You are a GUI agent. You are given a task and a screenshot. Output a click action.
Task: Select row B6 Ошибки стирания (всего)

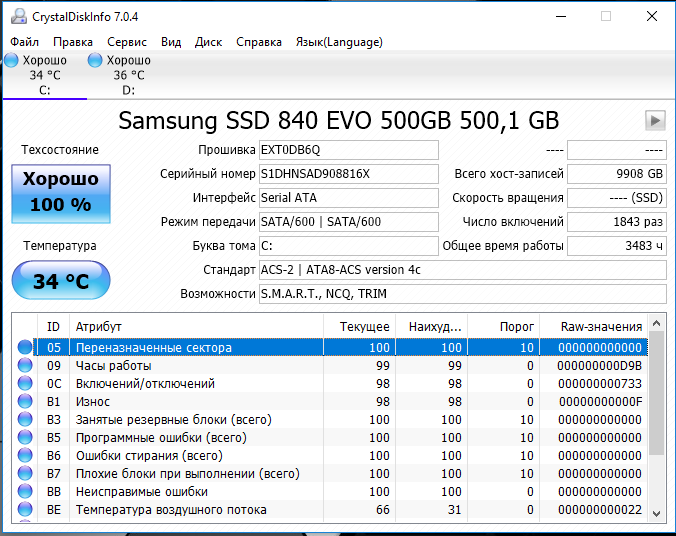coord(330,456)
